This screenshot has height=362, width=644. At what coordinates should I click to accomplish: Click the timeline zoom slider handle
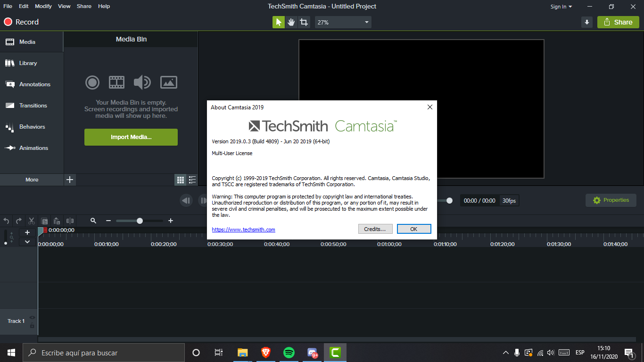140,221
